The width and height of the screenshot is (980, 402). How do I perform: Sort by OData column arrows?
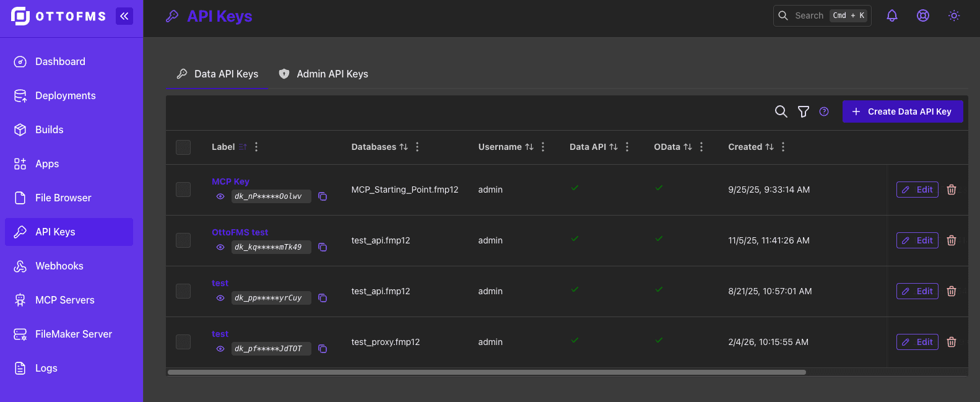(x=688, y=147)
